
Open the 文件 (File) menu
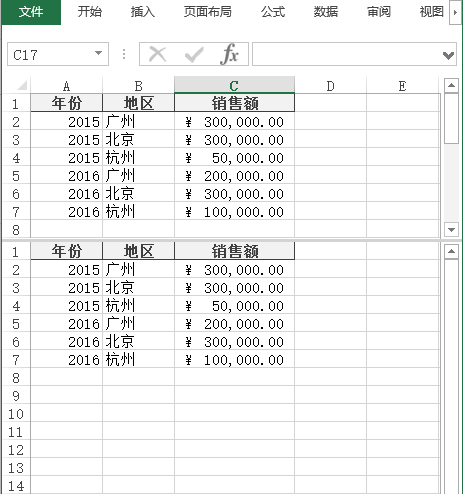tap(31, 12)
